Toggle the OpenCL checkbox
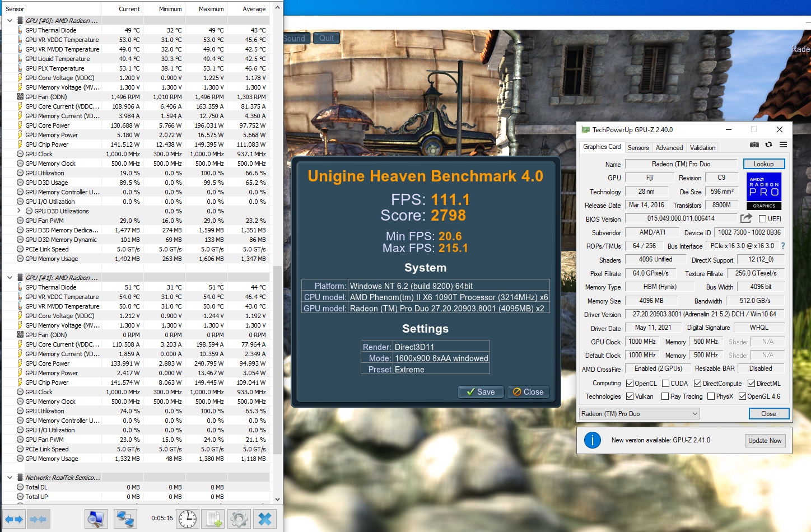The image size is (811, 532). click(x=630, y=384)
